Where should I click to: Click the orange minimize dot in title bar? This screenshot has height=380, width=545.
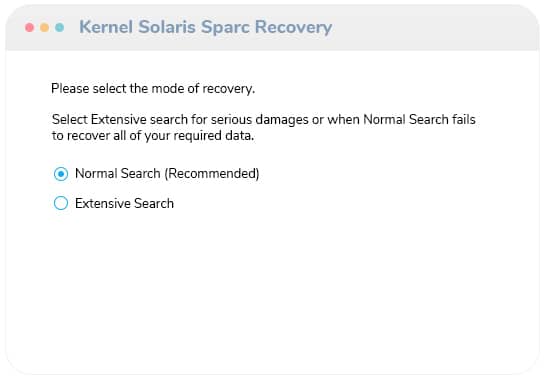[44, 27]
